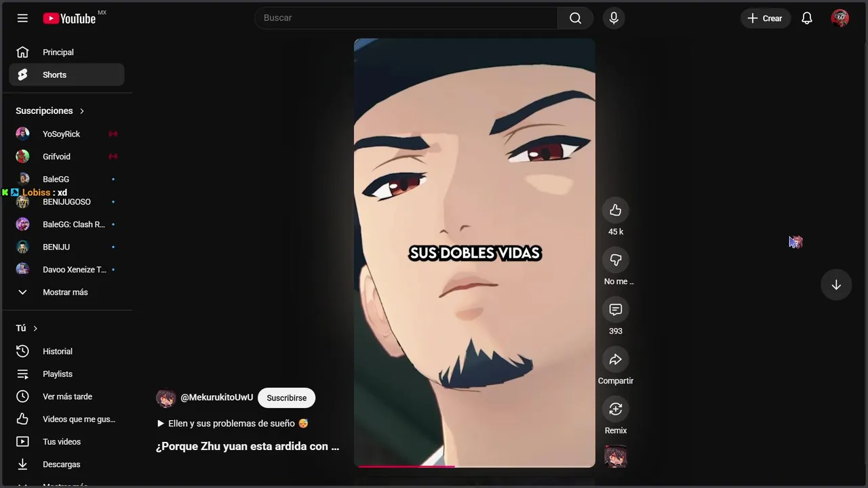Remix this Short
This screenshot has height=488, width=868.
pos(616,409)
